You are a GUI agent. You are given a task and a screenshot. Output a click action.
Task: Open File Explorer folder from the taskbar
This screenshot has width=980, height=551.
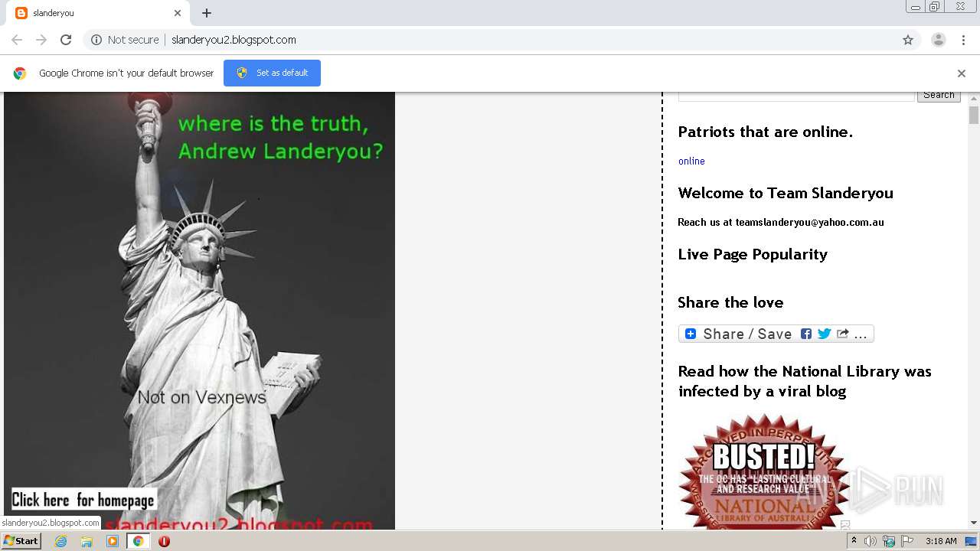(87, 541)
